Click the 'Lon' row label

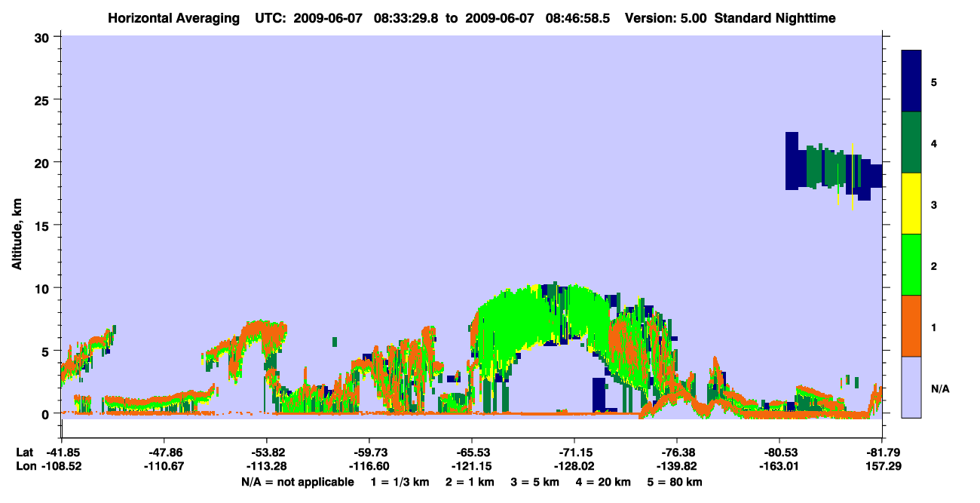(x=26, y=467)
